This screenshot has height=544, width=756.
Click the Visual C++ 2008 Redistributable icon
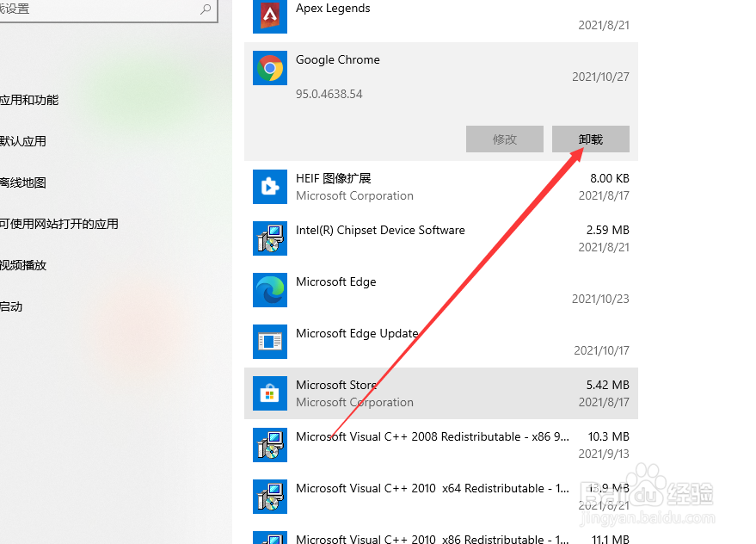[270, 445]
